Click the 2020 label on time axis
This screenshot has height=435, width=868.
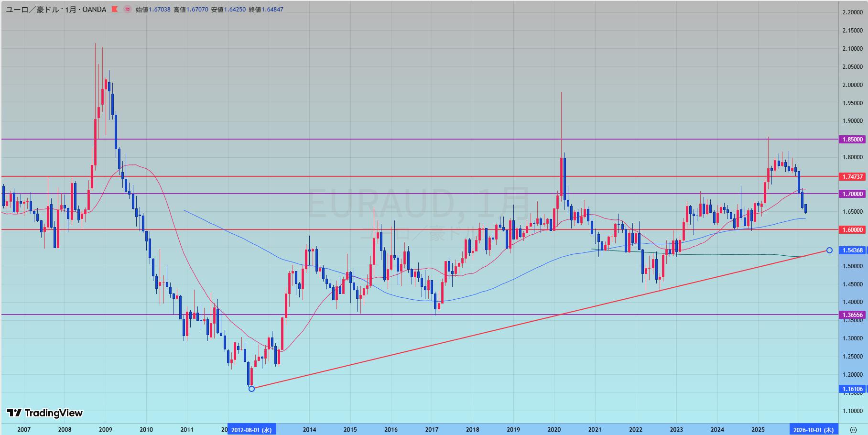(554, 430)
